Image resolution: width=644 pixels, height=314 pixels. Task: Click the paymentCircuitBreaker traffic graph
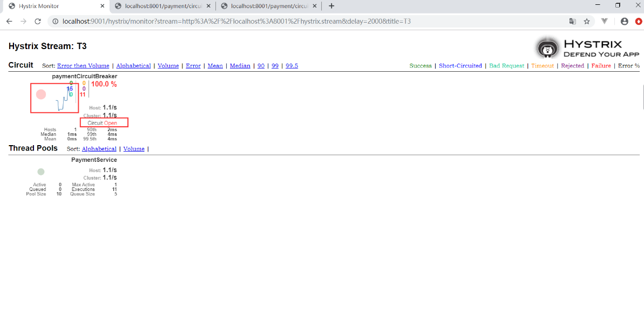click(55, 98)
